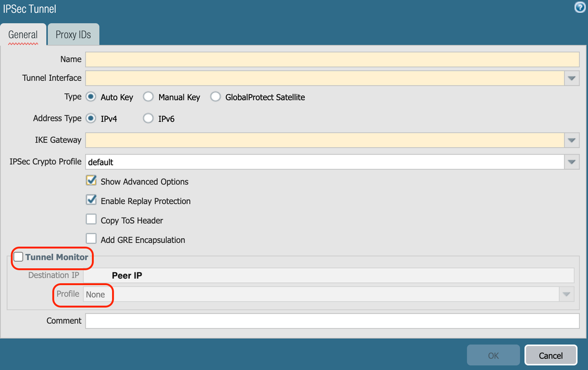Disable Enable Replay Protection checkbox
The height and width of the screenshot is (370, 588).
pos(91,200)
